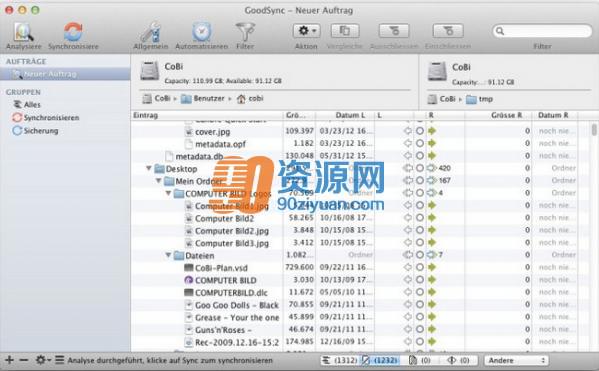Click the list view icon in status bar
The width and height of the screenshot is (599, 371).
pyautogui.click(x=59, y=360)
